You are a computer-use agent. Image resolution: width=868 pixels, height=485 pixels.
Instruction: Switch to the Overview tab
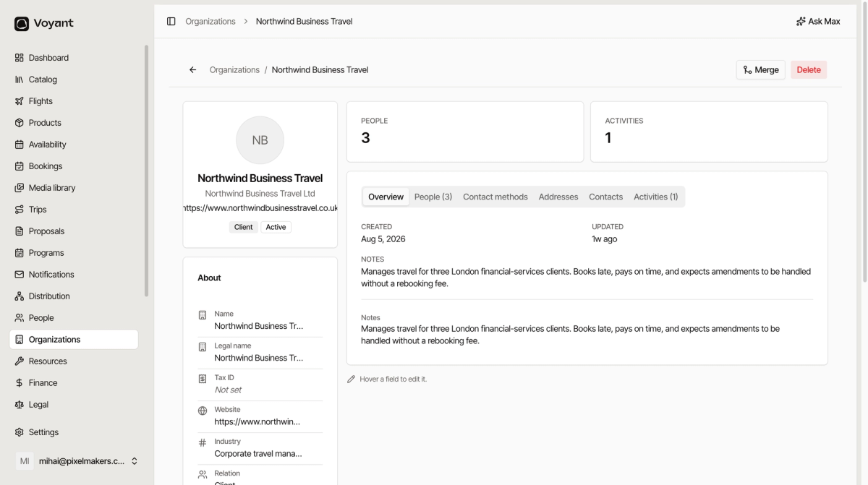pyautogui.click(x=386, y=197)
